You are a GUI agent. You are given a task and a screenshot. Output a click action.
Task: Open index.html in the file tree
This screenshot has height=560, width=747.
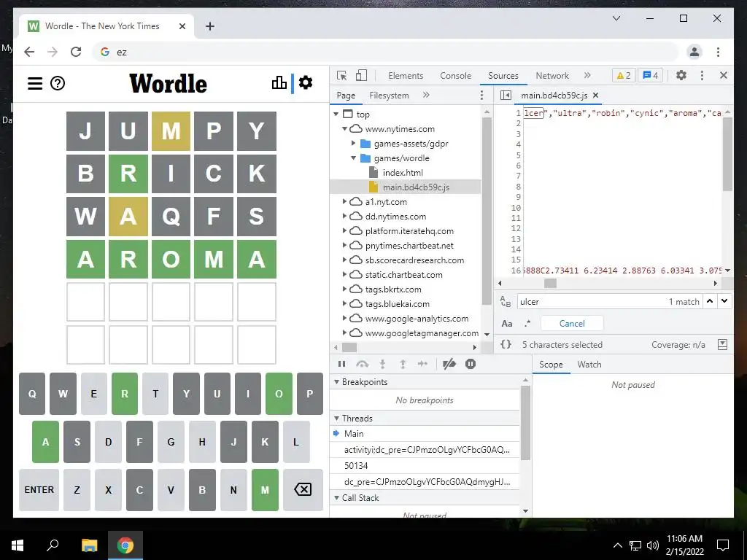tap(403, 172)
